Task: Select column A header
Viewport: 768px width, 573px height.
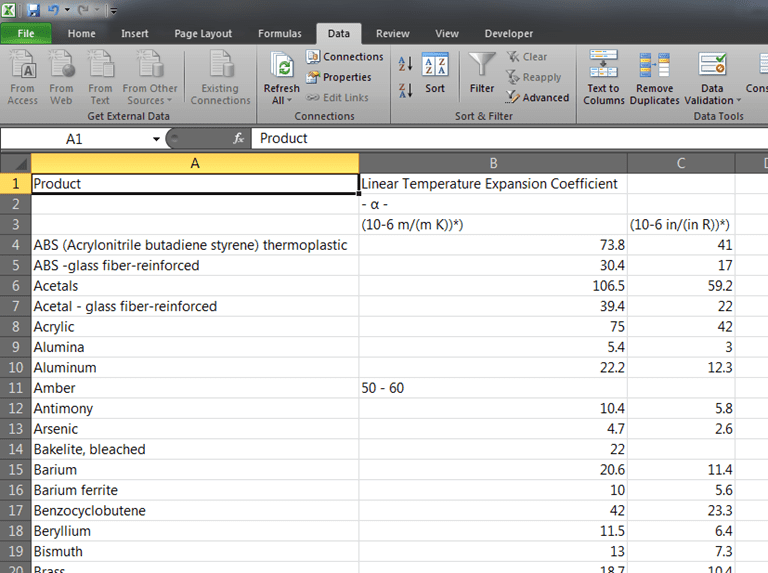Action: pyautogui.click(x=195, y=163)
